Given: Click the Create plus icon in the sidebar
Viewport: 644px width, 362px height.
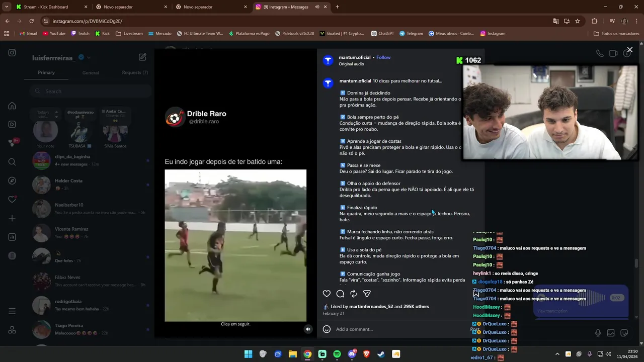Looking at the screenshot, I should [x=12, y=218].
